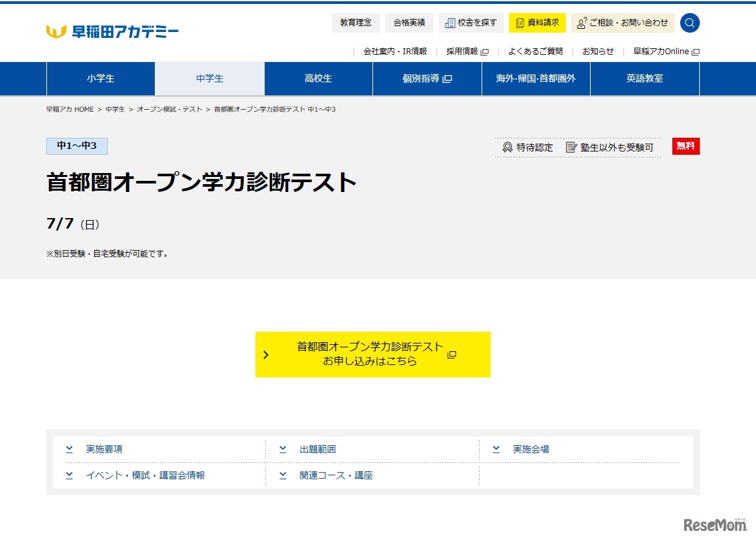Click the 特待認定 medal icon
Viewport: 756px width, 540px height.
[507, 148]
